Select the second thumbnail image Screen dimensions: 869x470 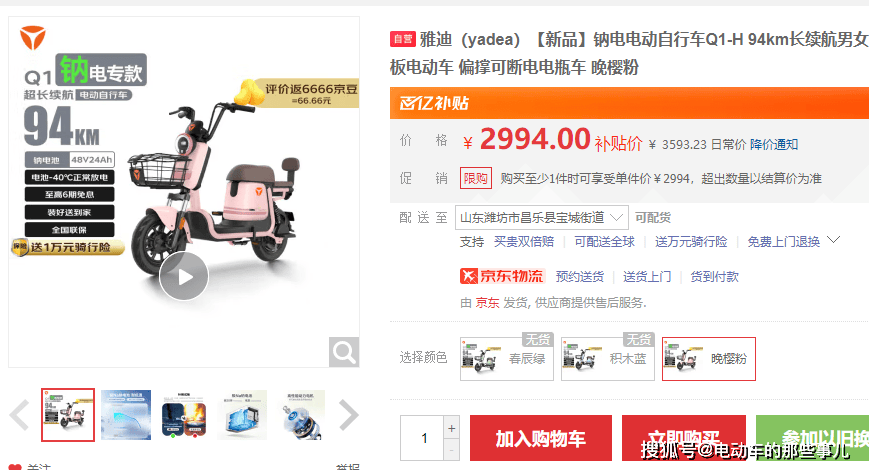(x=126, y=415)
